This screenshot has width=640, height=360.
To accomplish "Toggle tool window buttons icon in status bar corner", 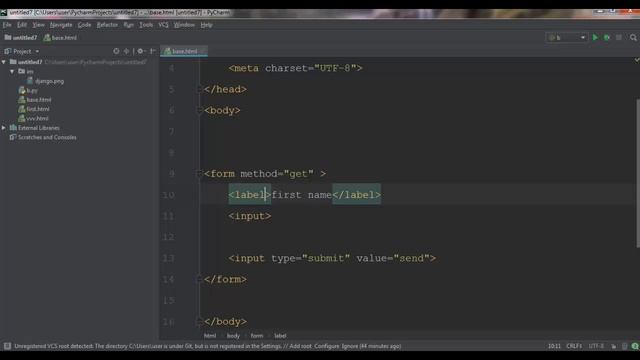I will click(7, 346).
